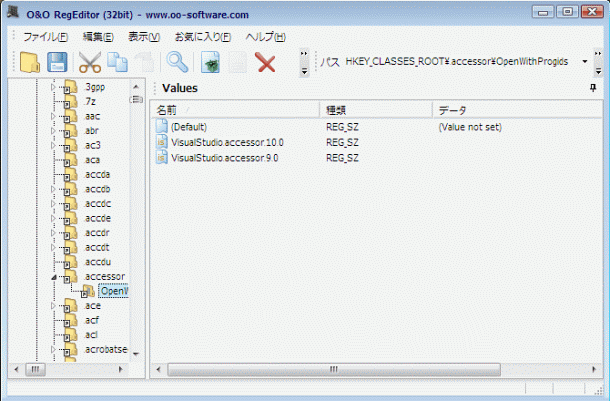Collapse the .accessor tree node

tap(53, 277)
